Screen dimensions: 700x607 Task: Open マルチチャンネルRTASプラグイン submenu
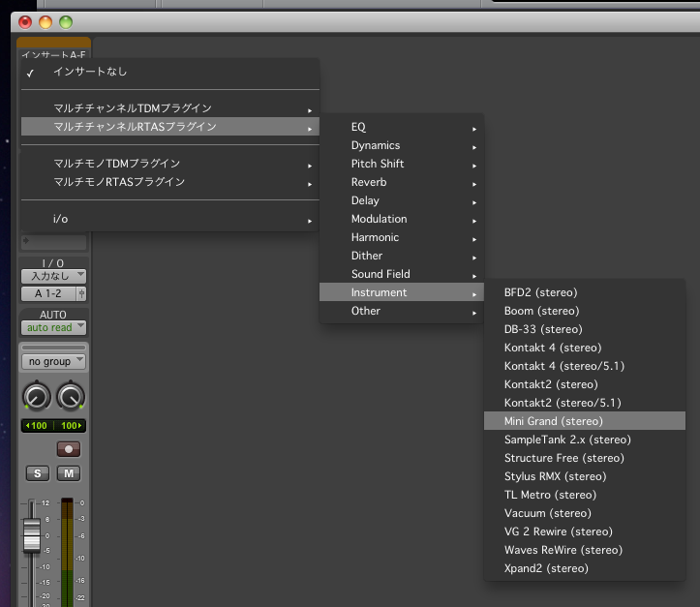pyautogui.click(x=170, y=127)
